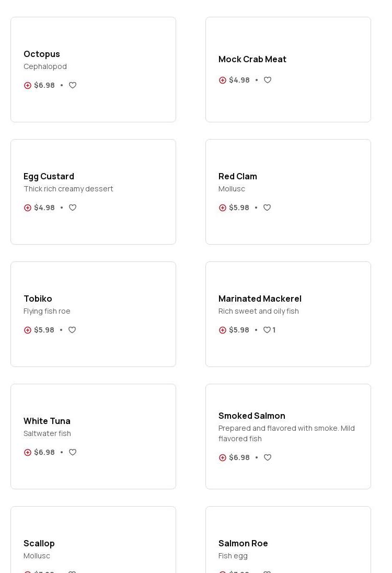
Task: Add Octopus to the order
Action: (28, 86)
